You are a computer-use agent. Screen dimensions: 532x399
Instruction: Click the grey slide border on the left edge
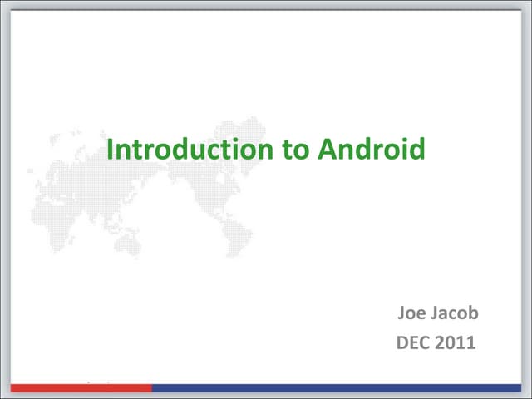(x=4, y=199)
